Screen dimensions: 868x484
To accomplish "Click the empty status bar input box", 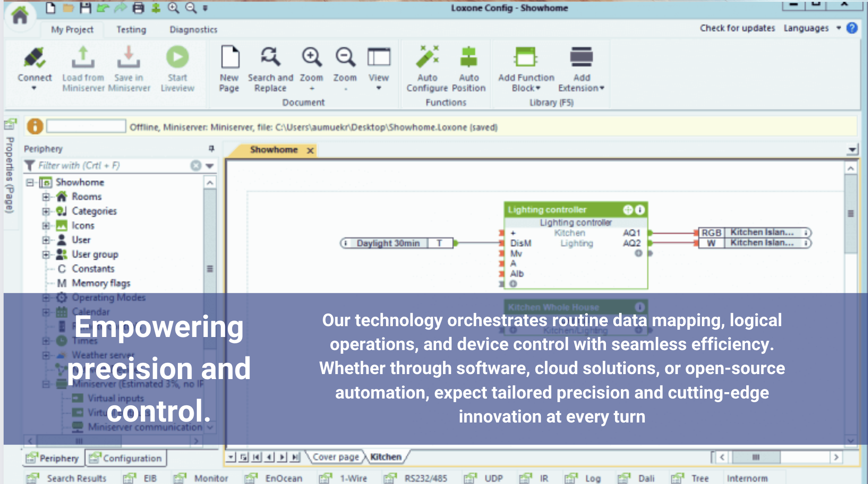I will pos(86,126).
